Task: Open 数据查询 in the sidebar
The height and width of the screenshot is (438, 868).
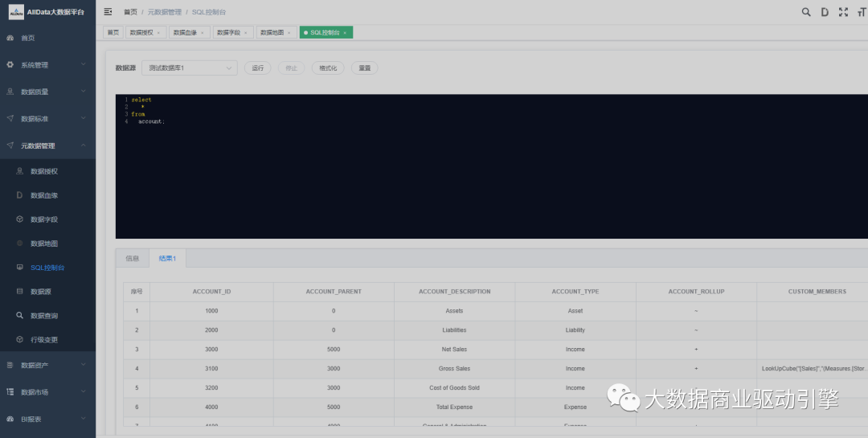Action: click(44, 316)
